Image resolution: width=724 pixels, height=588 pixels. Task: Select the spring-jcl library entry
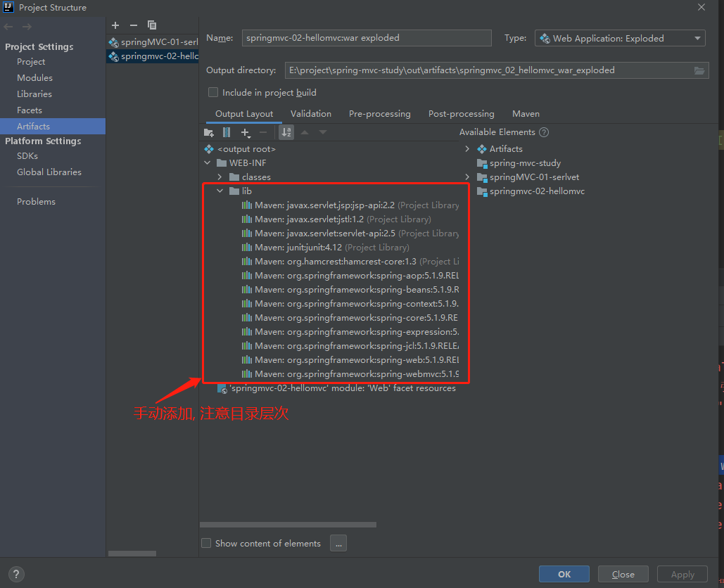[x=350, y=345]
